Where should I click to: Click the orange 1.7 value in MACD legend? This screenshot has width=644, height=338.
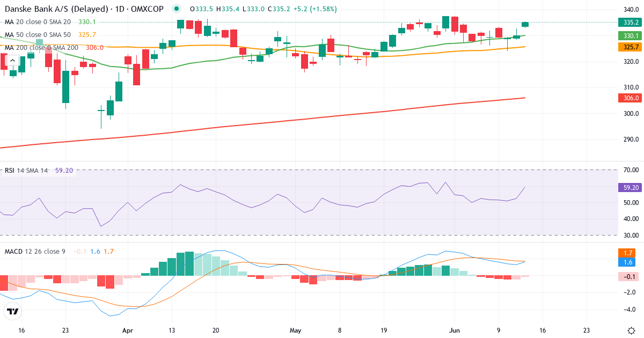(x=108, y=251)
